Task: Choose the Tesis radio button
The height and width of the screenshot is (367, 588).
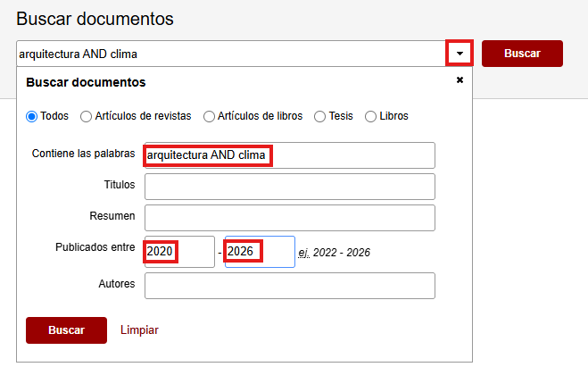Action: click(x=319, y=116)
